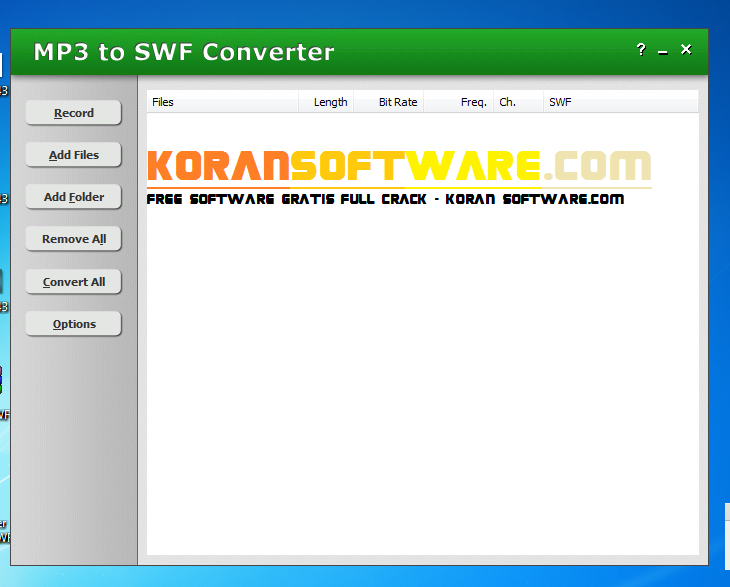Sort list by SWF column header
The height and width of the screenshot is (587, 730).
point(621,102)
